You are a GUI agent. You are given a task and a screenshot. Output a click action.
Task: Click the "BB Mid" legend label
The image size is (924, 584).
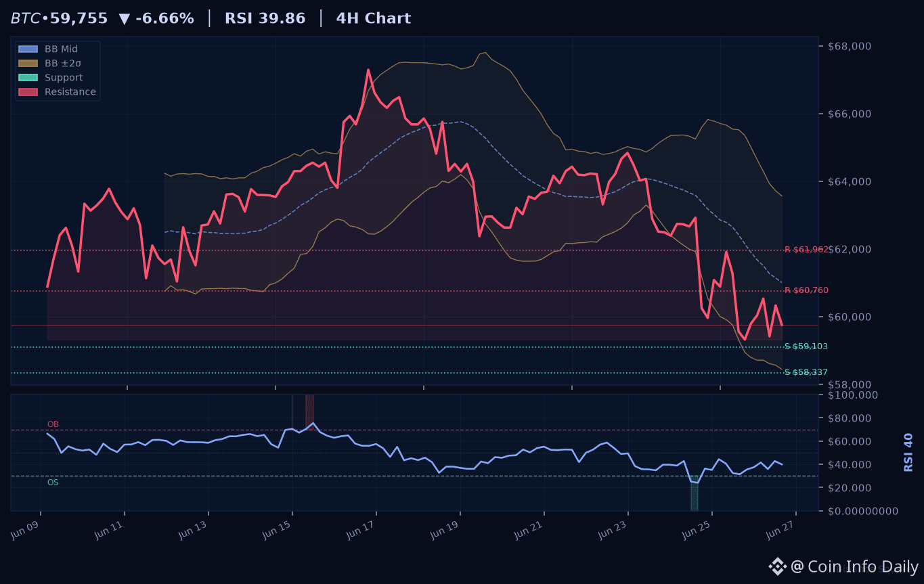(x=61, y=49)
